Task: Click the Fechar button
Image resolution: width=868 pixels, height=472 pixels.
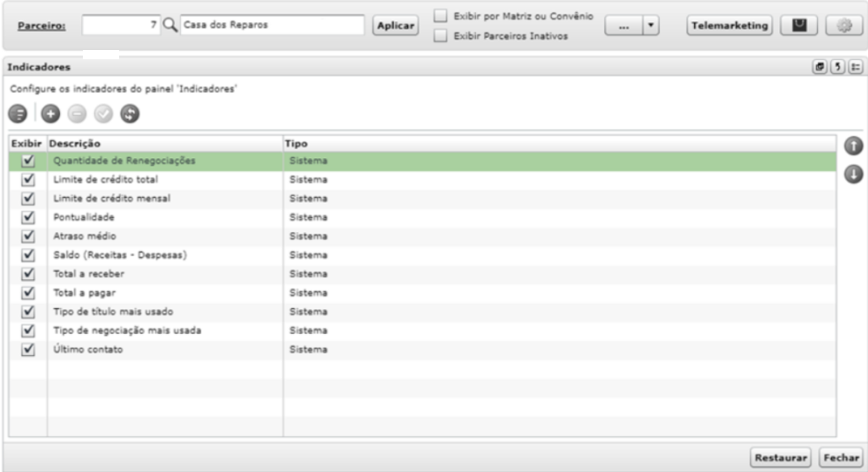Action: (x=841, y=458)
